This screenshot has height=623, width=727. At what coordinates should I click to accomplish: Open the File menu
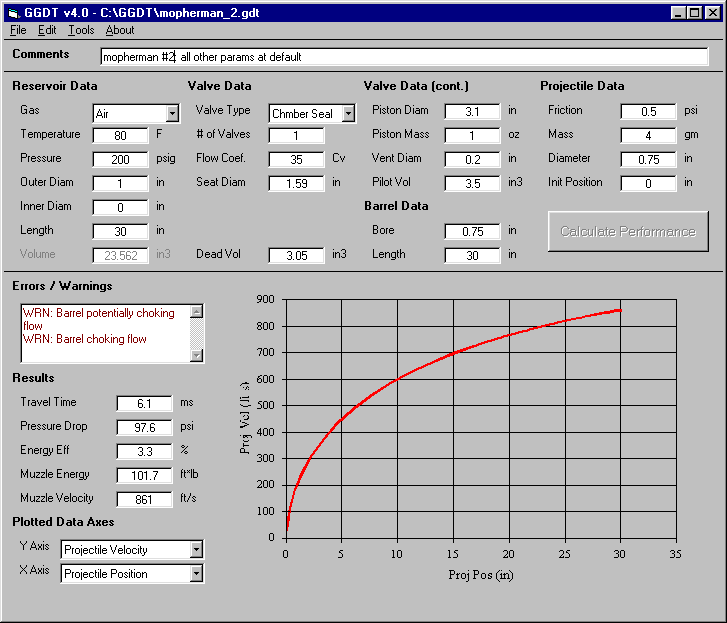18,30
